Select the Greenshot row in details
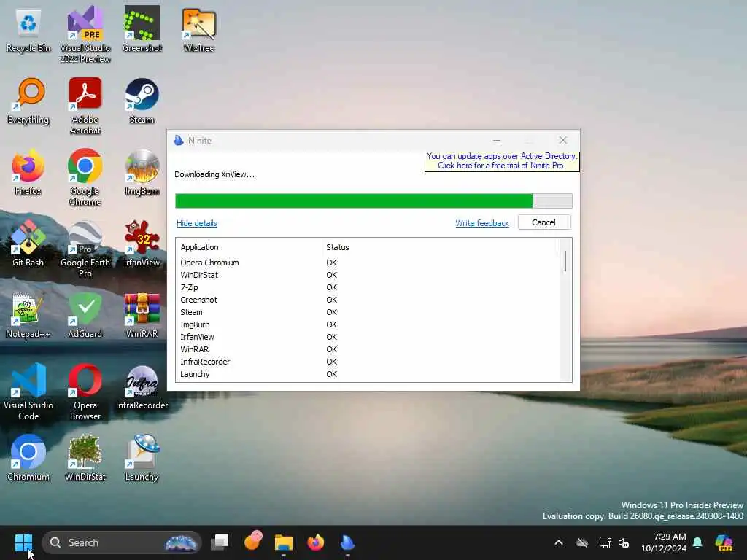This screenshot has width=747, height=560. 367,300
